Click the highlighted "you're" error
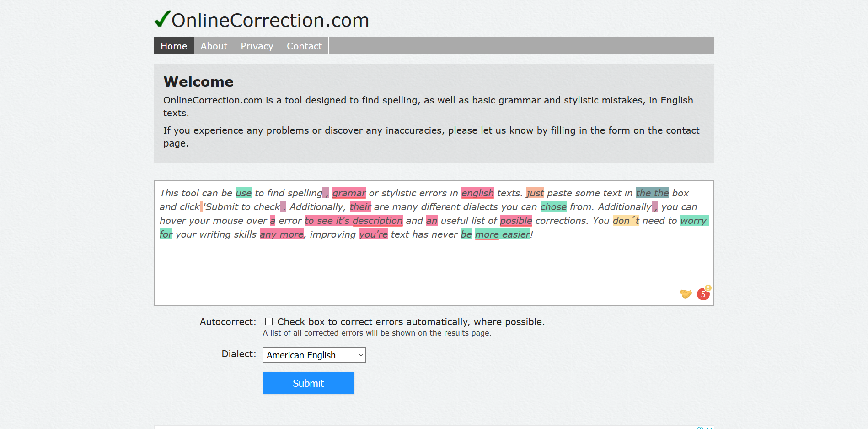 (373, 234)
